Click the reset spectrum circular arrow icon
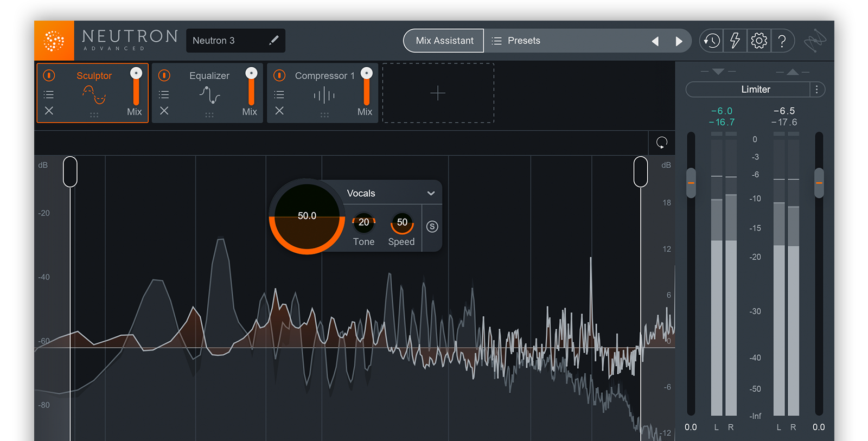868x441 pixels. (662, 143)
